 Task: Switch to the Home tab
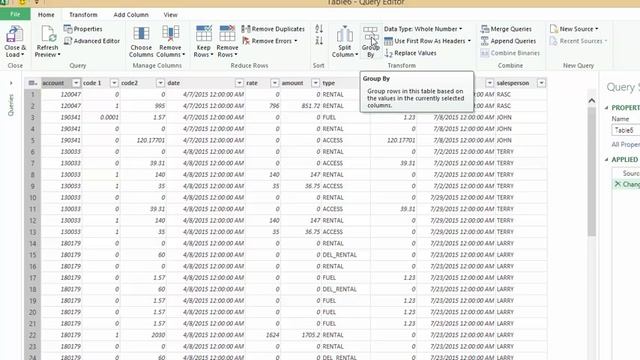pos(46,15)
